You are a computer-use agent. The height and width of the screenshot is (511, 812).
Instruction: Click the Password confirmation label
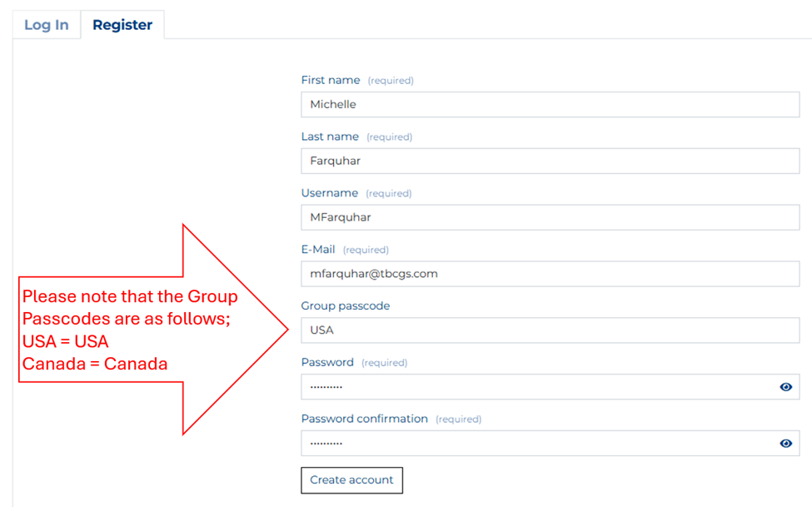[x=365, y=419]
